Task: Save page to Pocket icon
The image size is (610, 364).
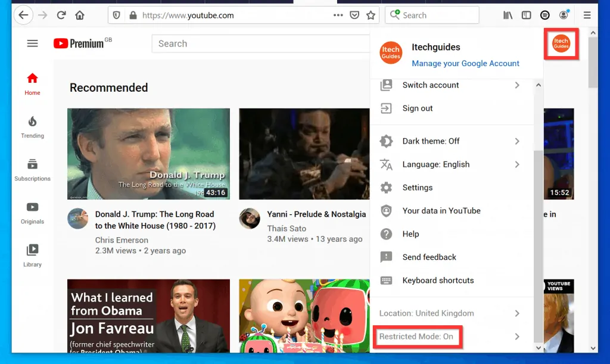Action: pos(354,15)
